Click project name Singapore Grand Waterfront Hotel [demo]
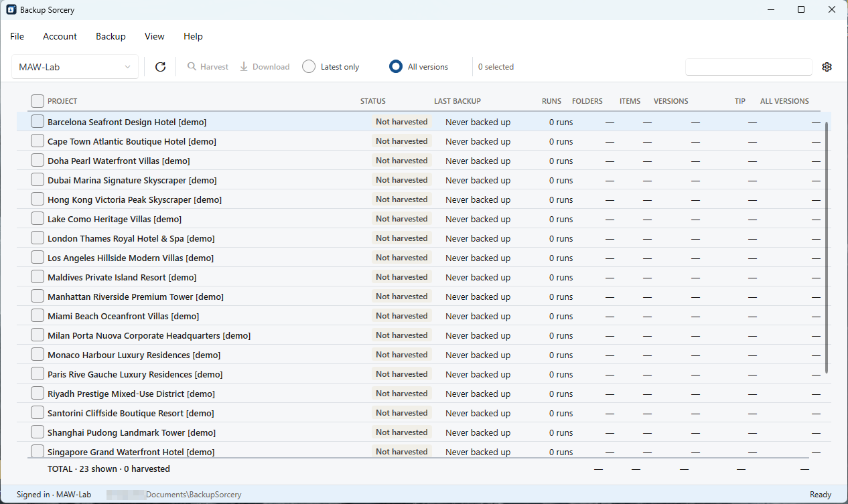Screen dimensions: 848x504 click(131, 452)
